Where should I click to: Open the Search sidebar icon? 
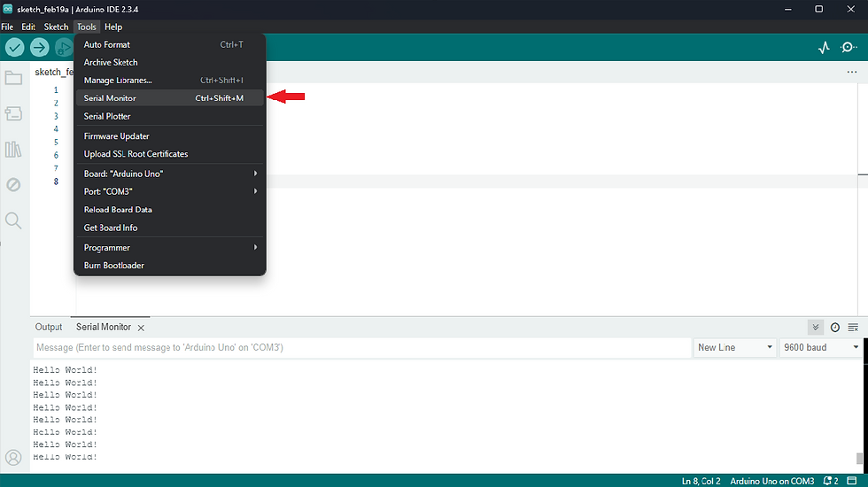tap(13, 220)
